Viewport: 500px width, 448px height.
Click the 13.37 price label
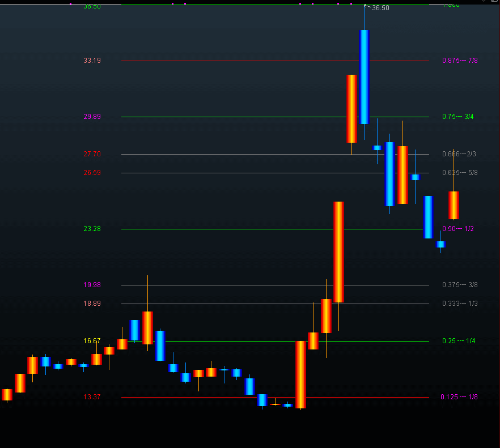pyautogui.click(x=92, y=397)
